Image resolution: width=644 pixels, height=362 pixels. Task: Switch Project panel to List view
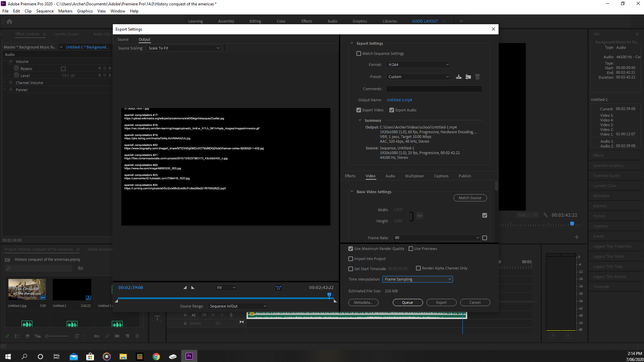(17, 336)
